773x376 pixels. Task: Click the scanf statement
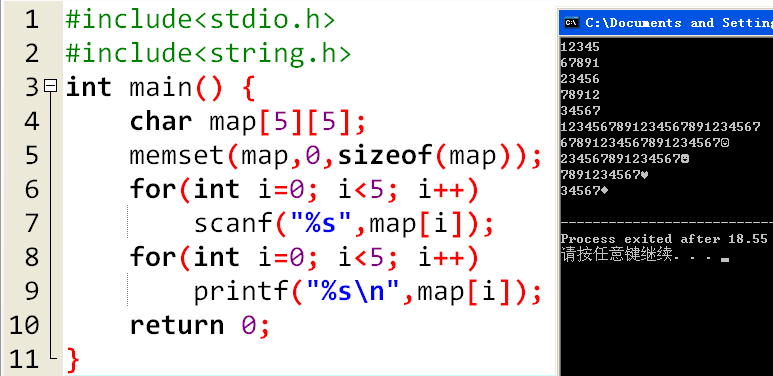click(344, 224)
